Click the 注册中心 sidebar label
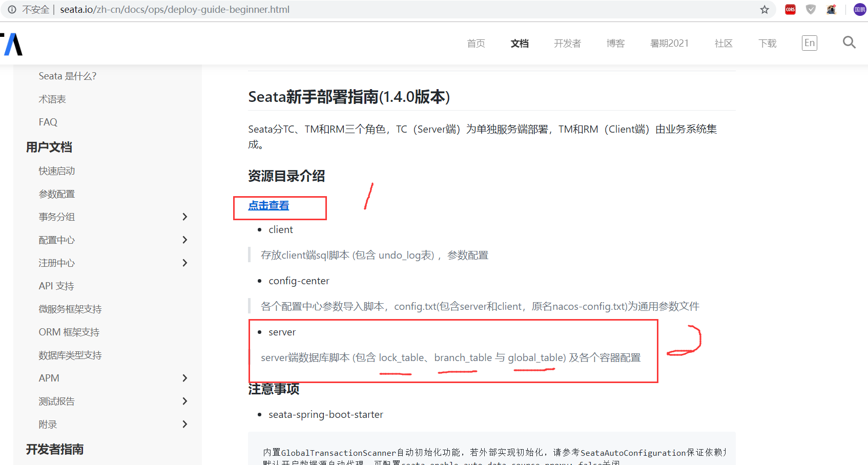 (57, 263)
